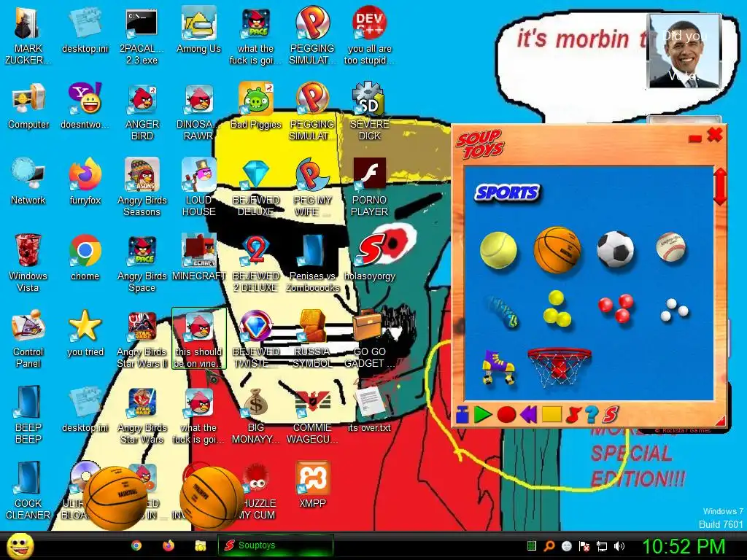Viewport: 747px width, 560px height.
Task: Open the Computer desktop icon
Action: (x=28, y=106)
